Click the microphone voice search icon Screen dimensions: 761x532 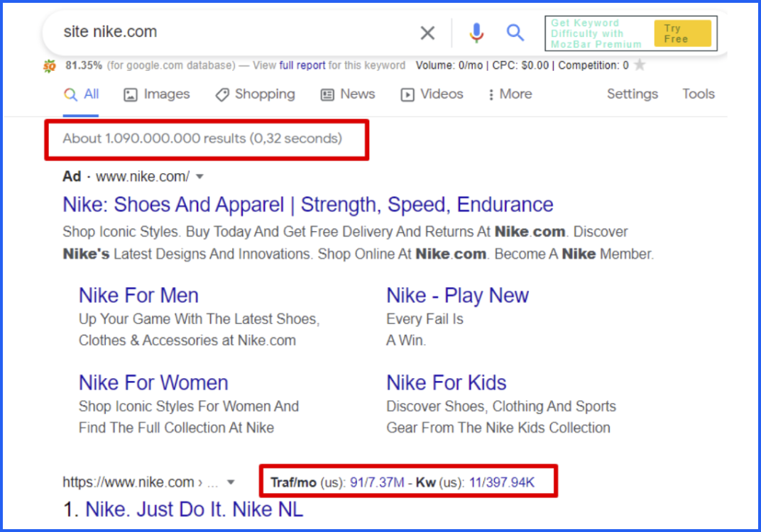(x=476, y=33)
